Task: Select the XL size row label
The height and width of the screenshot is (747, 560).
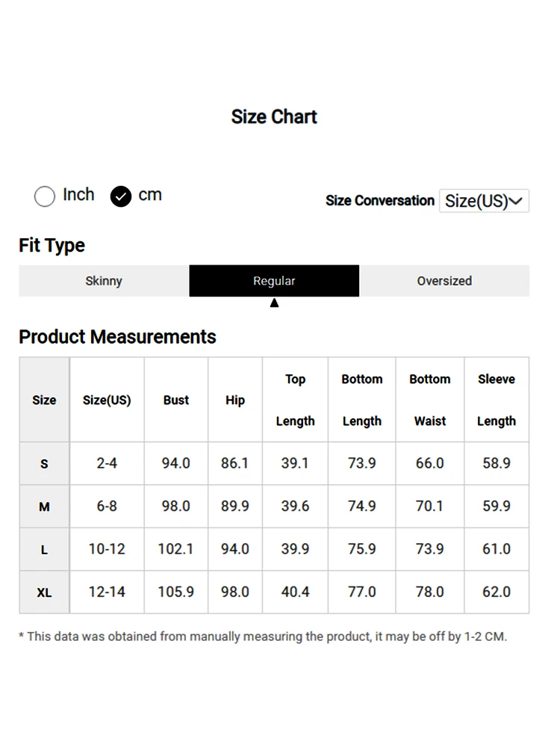Action: pyautogui.click(x=44, y=592)
